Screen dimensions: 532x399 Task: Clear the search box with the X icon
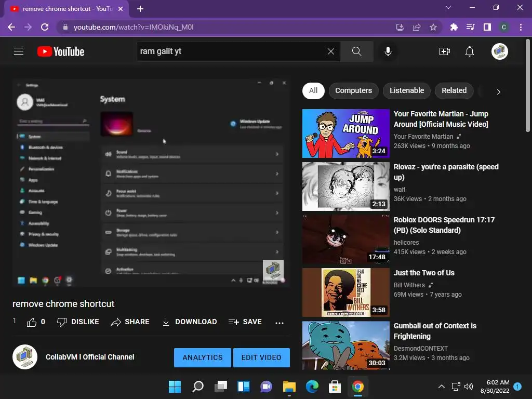tap(331, 51)
